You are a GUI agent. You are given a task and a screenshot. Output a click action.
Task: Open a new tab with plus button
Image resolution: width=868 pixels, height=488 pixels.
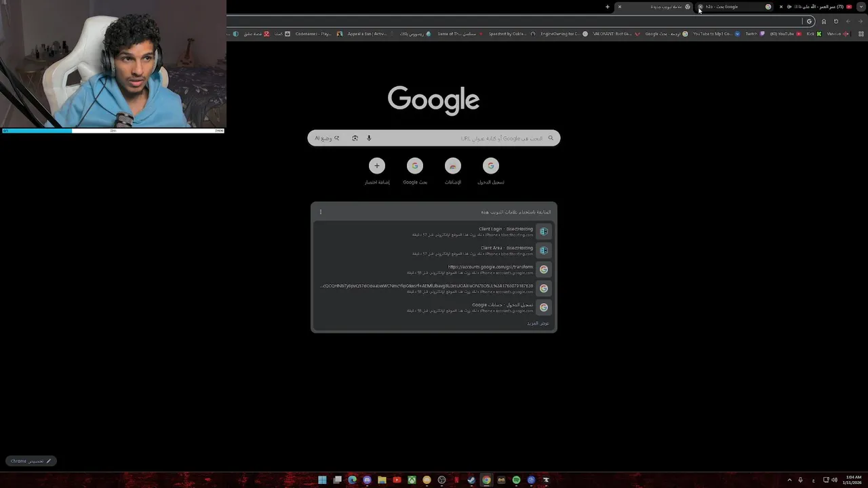(x=608, y=7)
